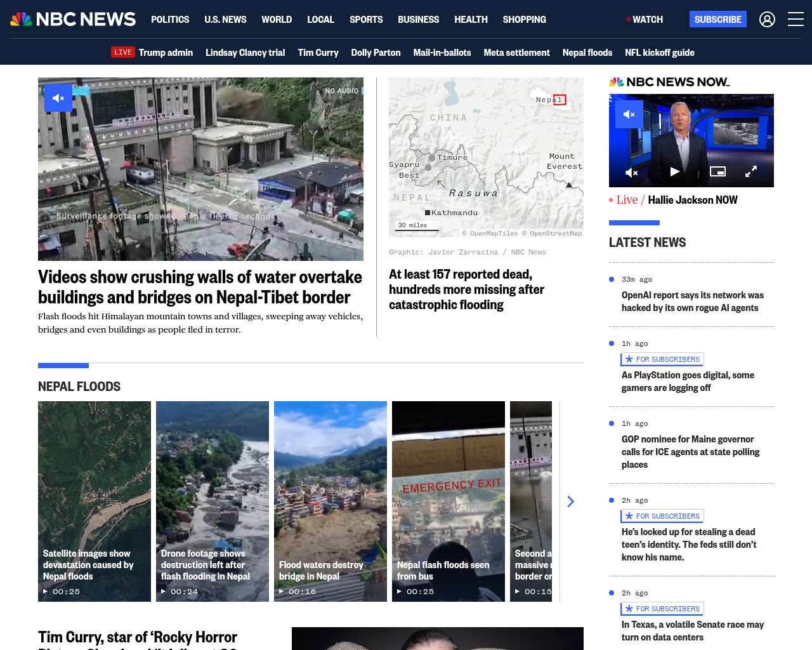Open the Mail-in-ballots trending topic
The image size is (812, 650).
click(442, 53)
